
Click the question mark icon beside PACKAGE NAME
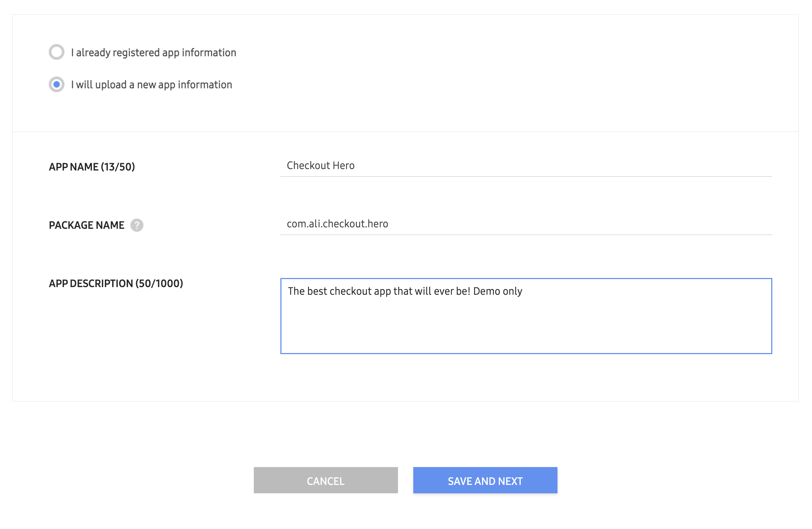coord(137,226)
